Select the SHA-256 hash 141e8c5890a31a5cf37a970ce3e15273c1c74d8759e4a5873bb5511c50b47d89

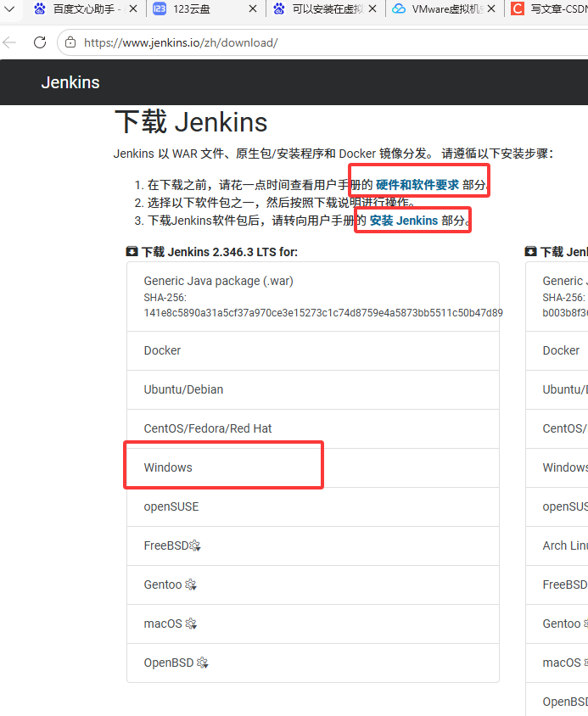(323, 313)
